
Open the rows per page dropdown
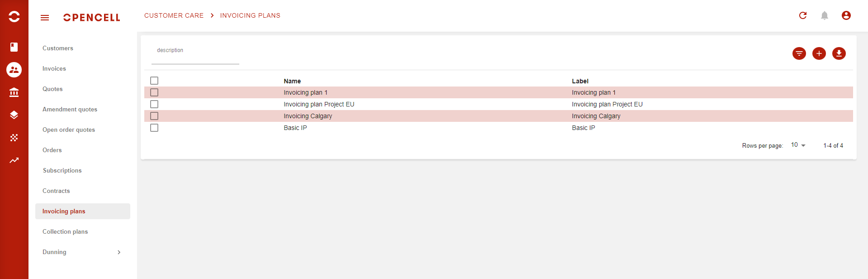tap(798, 145)
